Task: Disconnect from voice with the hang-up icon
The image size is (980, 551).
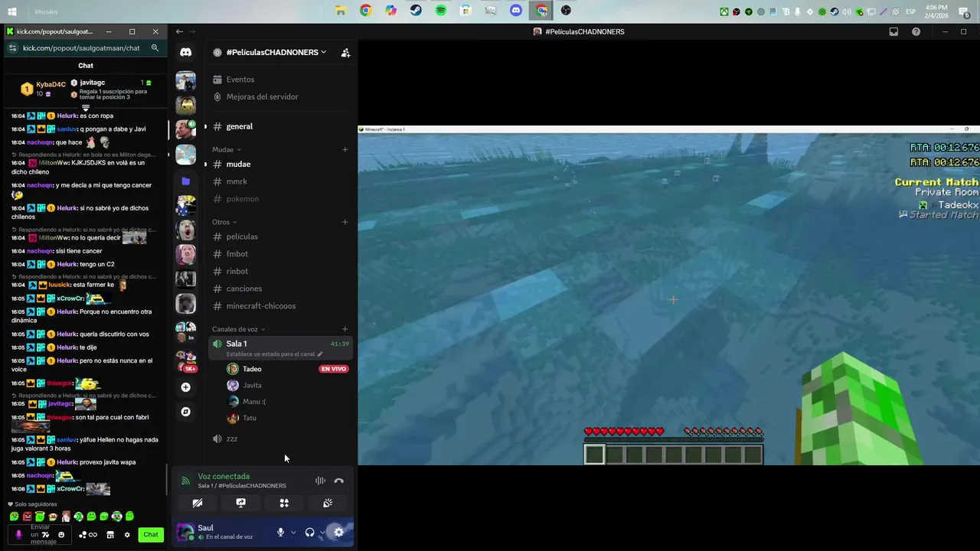Action: 338,481
